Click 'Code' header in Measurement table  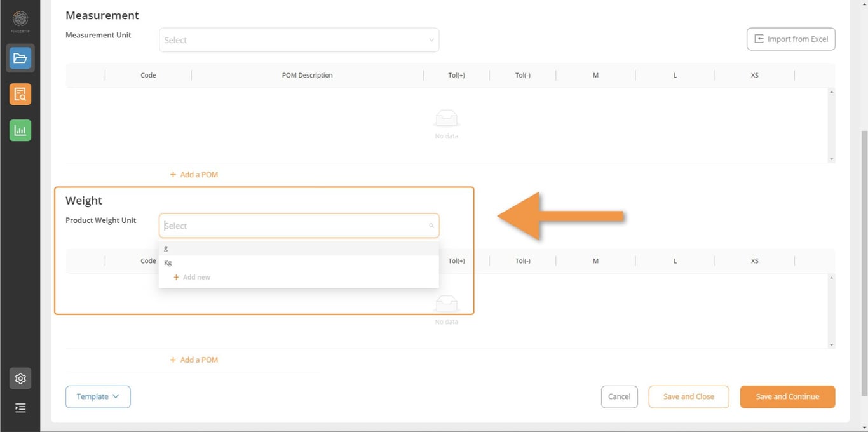click(148, 75)
